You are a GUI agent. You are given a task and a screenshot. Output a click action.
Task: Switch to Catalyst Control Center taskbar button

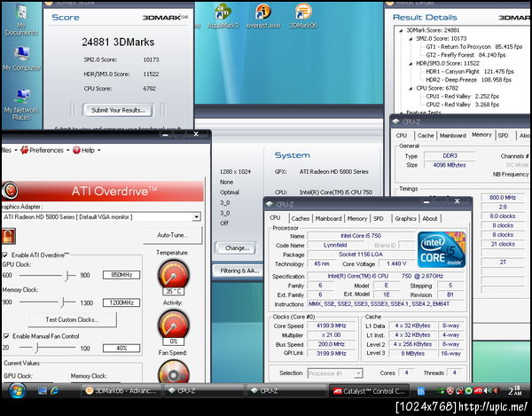(370, 391)
